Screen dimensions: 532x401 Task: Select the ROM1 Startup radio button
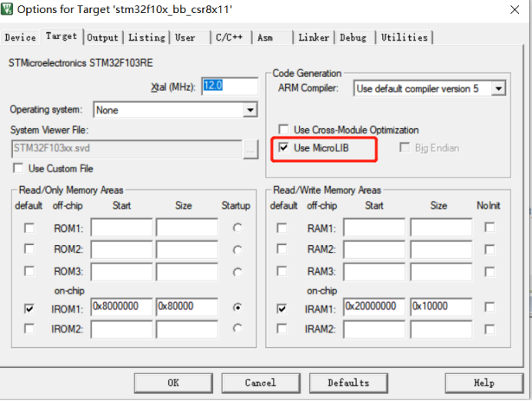238,228
